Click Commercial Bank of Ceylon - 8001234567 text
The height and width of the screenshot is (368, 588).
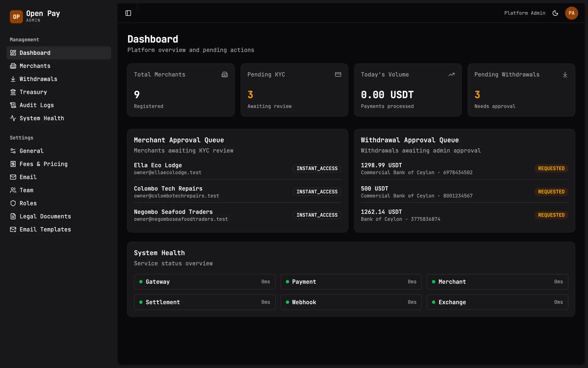coord(417,196)
